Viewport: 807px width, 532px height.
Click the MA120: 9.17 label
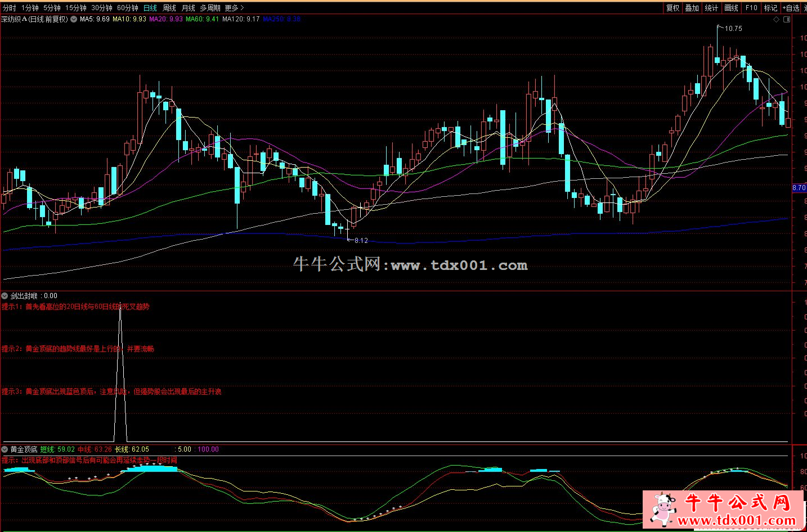(241, 19)
